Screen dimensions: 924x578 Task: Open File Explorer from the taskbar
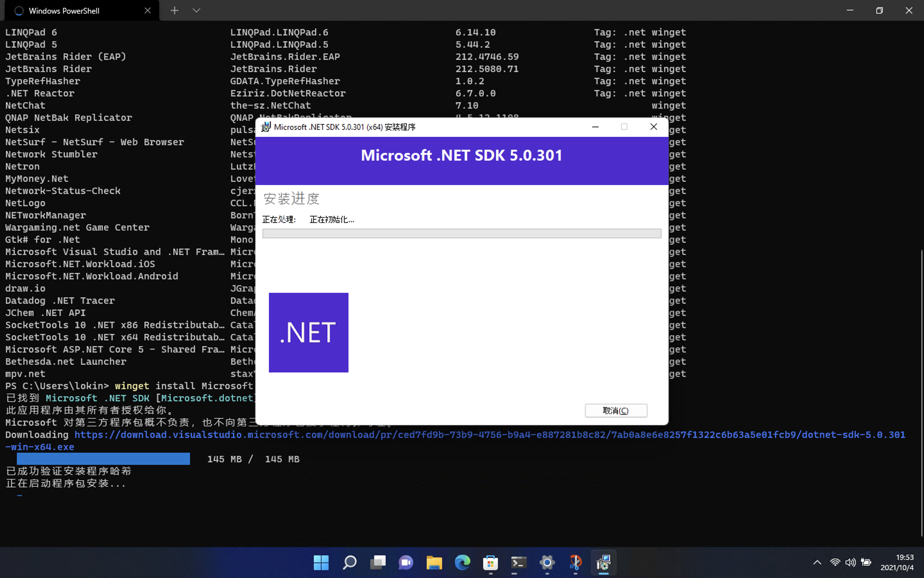click(434, 562)
